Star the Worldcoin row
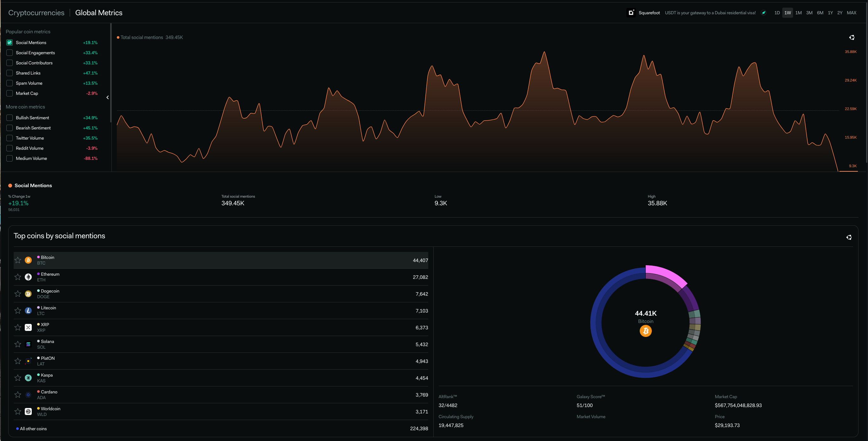 [18, 411]
